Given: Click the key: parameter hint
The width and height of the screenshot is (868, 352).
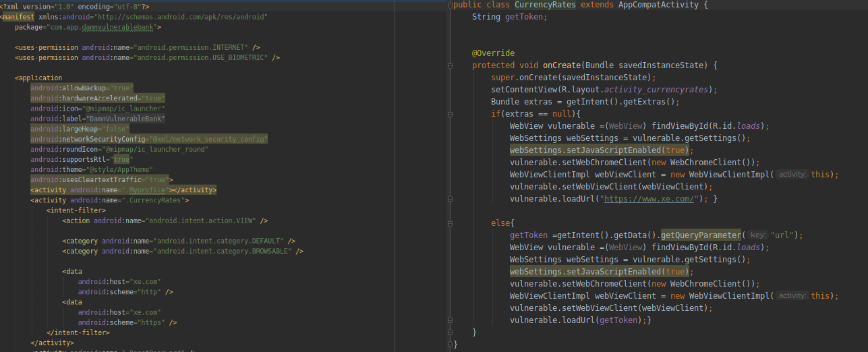Looking at the screenshot, I should pos(758,235).
